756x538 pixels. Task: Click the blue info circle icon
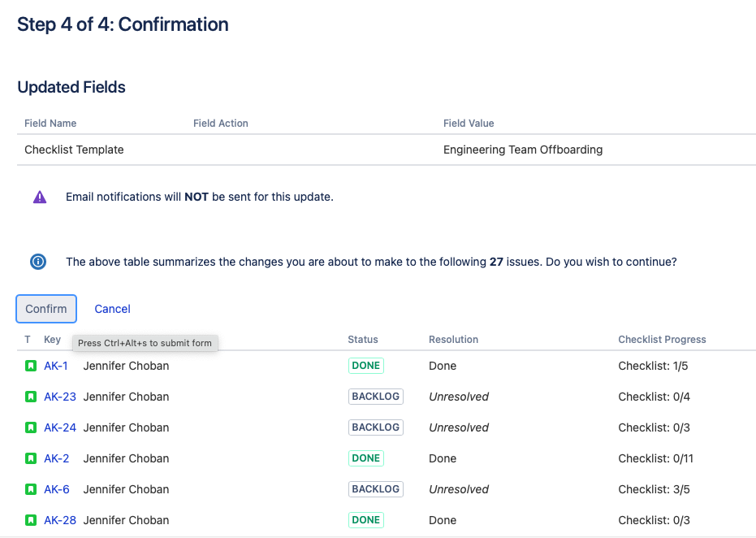pos(38,262)
